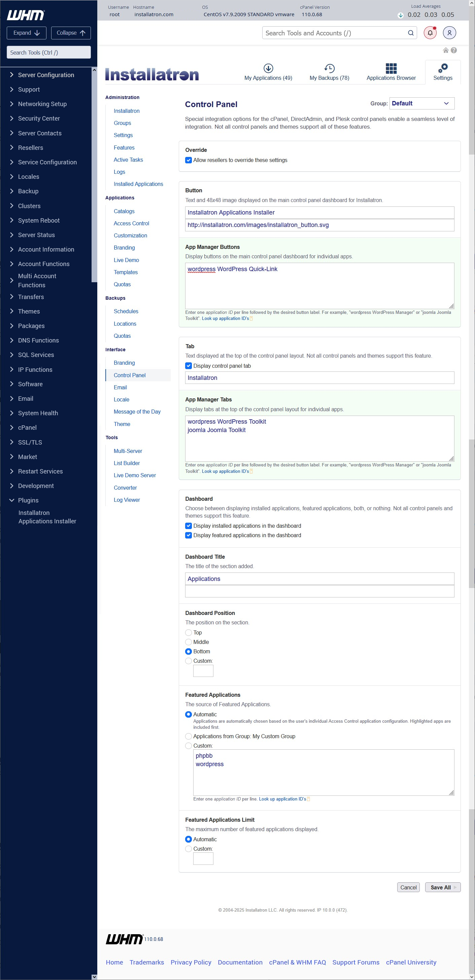Click the Button image URL field
Image resolution: width=475 pixels, height=980 pixels.
[x=319, y=225]
